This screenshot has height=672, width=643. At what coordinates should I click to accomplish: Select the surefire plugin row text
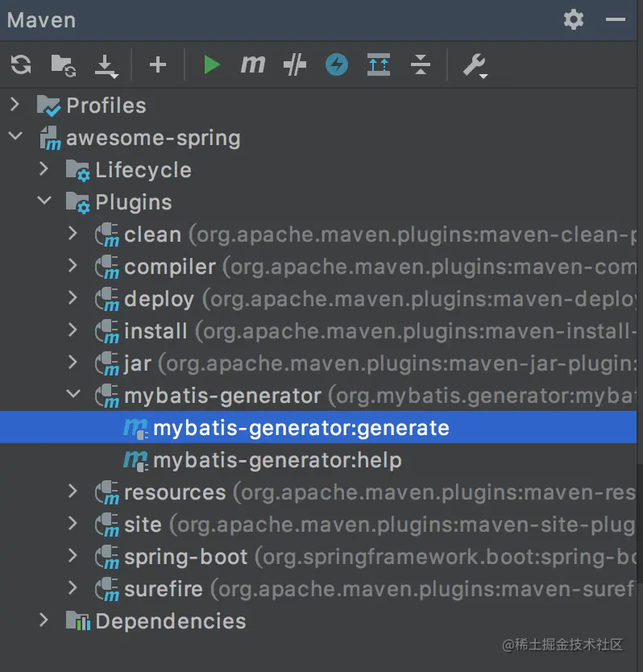pos(380,589)
